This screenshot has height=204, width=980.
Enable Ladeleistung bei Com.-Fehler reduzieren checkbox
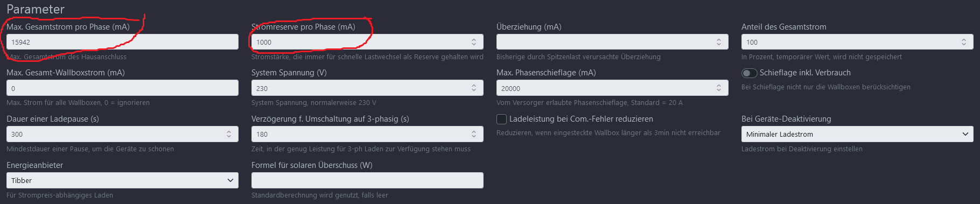501,119
